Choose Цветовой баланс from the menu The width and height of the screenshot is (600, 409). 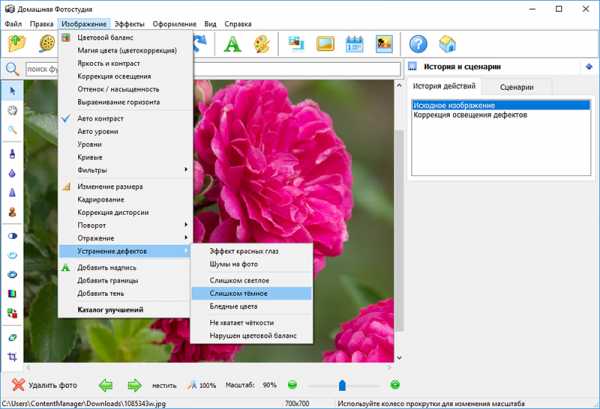tap(126, 37)
